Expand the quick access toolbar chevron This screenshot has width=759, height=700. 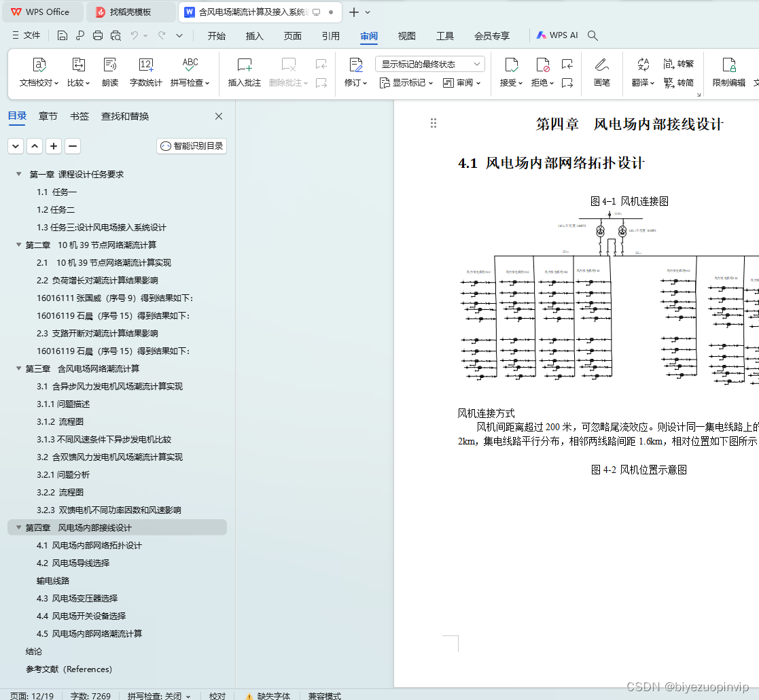click(x=179, y=35)
